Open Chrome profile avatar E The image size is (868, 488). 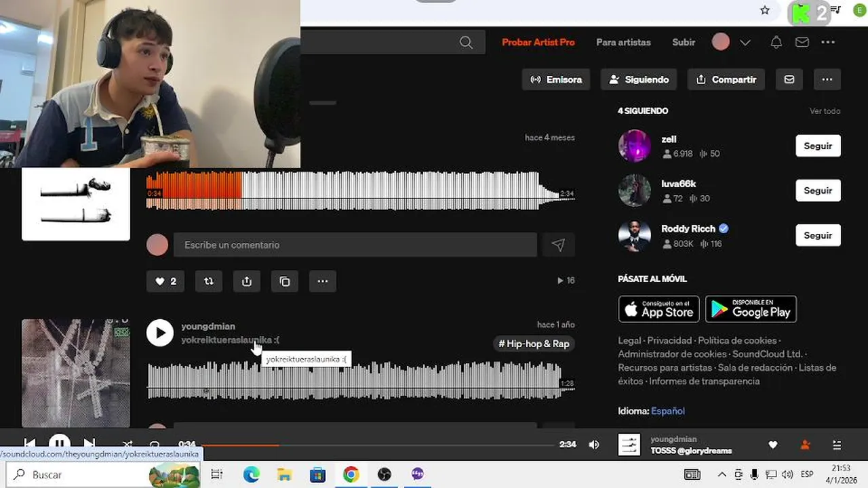[x=861, y=10]
